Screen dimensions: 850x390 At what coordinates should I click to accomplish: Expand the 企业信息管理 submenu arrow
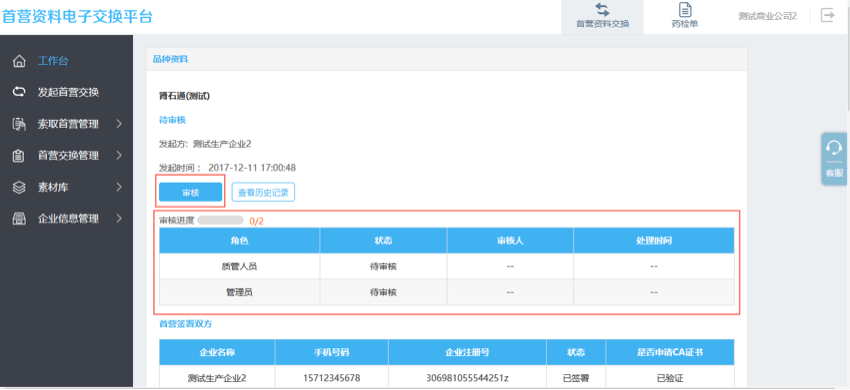pos(119,219)
